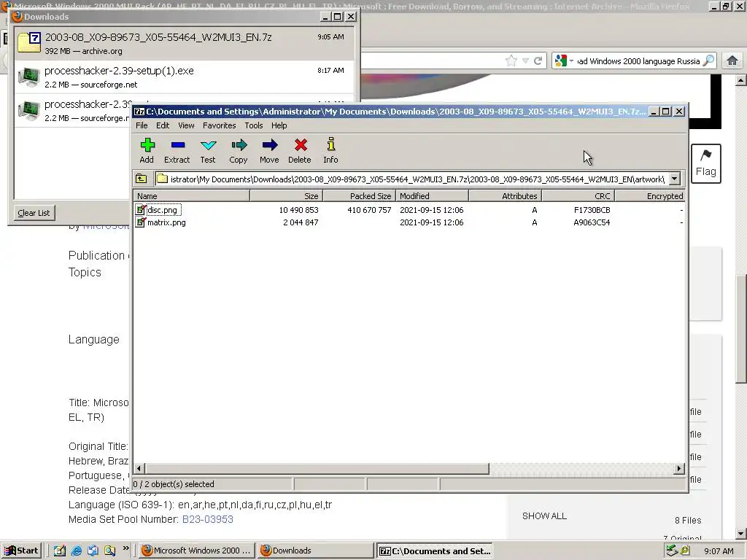This screenshot has width=747, height=560.
Task: Click size value 2 044 847
Action: coord(301,222)
